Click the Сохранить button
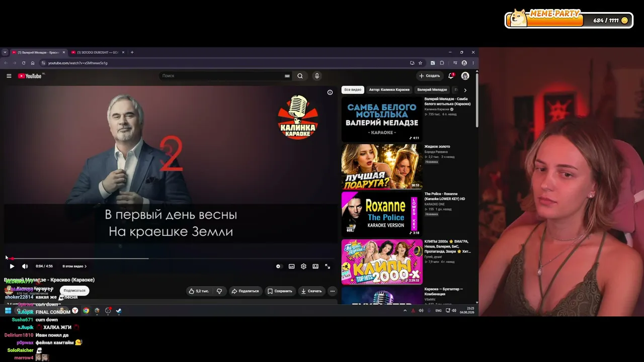This screenshot has width=644, height=362. point(280,291)
